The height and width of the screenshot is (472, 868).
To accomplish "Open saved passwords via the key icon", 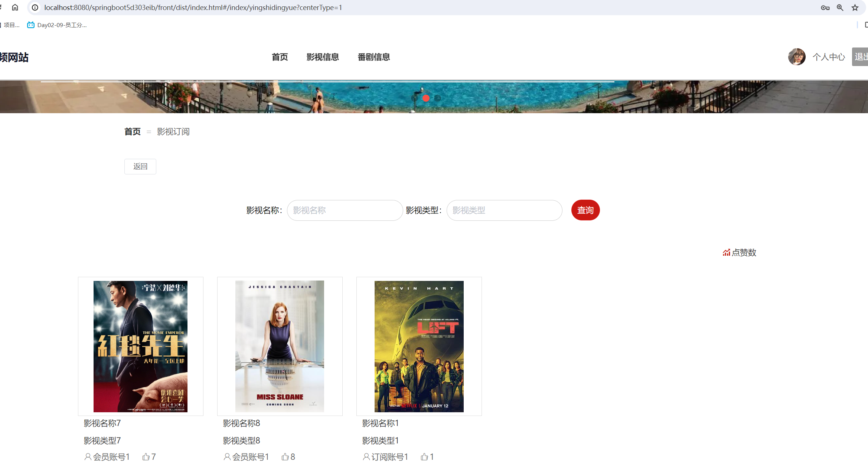I will point(825,7).
